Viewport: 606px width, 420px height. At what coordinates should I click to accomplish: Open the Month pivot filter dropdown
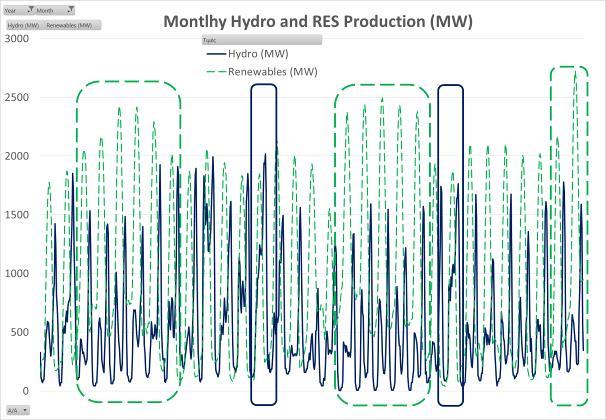click(x=55, y=10)
